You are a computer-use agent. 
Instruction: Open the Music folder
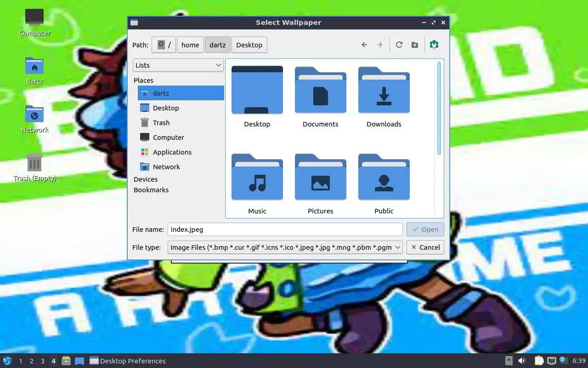[257, 184]
